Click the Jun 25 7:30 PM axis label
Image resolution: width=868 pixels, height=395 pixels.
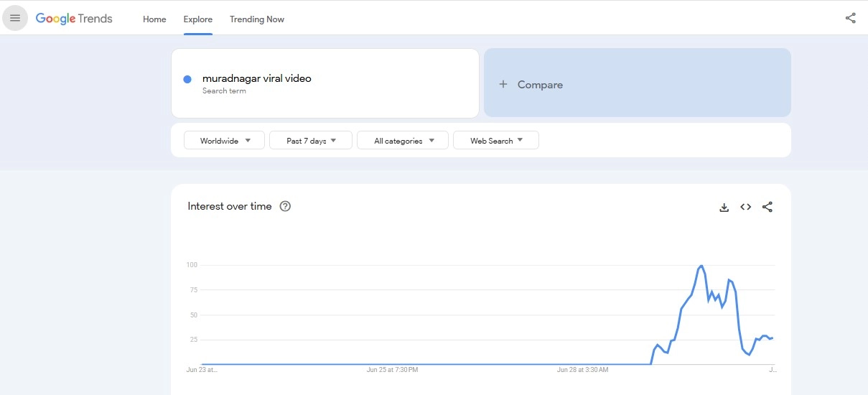click(x=392, y=370)
